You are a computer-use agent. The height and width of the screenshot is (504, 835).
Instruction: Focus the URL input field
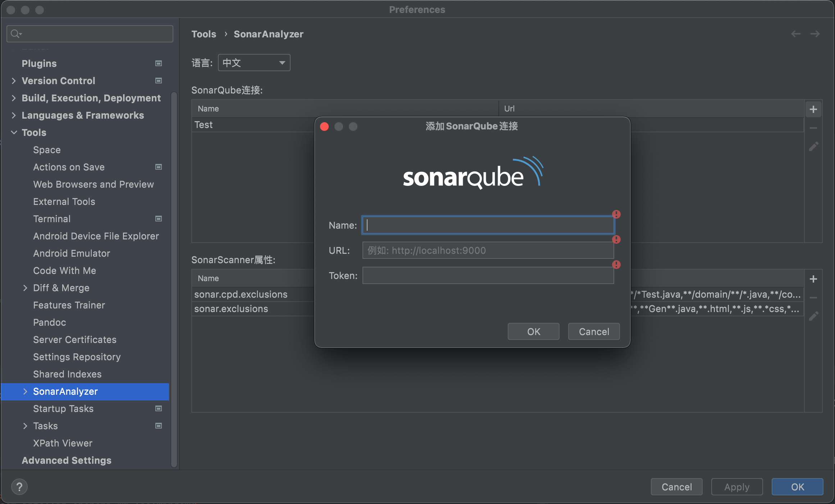[x=488, y=250]
